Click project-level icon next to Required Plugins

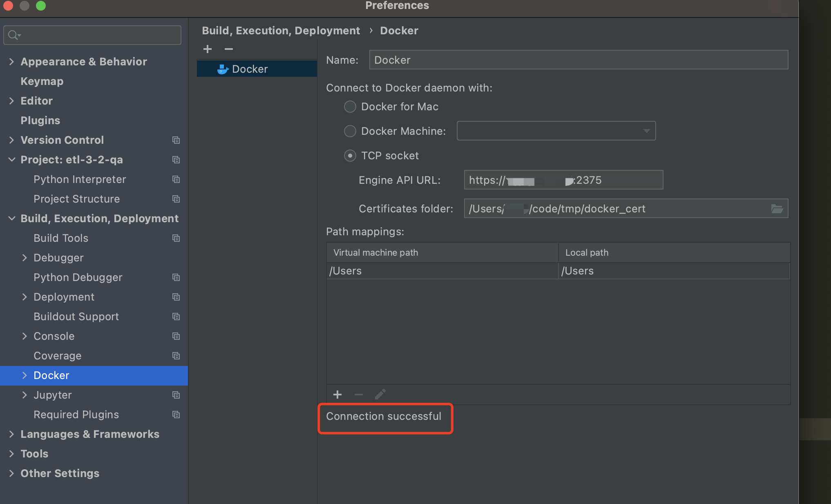click(x=176, y=415)
